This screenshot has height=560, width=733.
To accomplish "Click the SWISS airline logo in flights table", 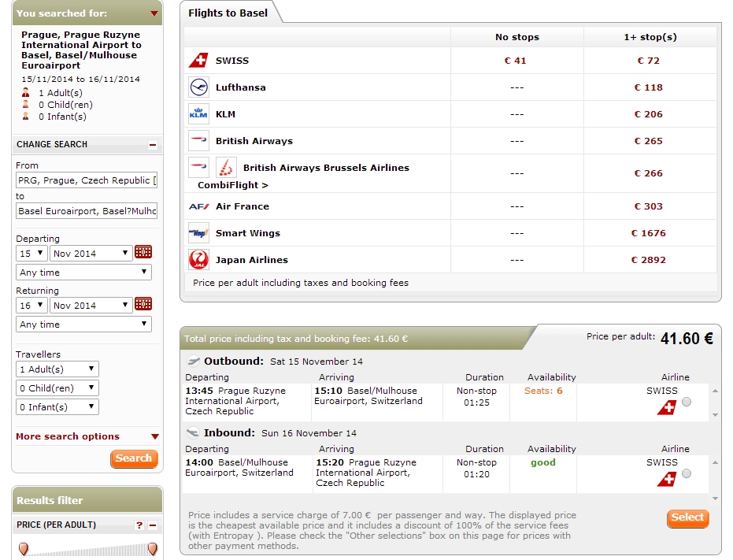I will 198,61.
